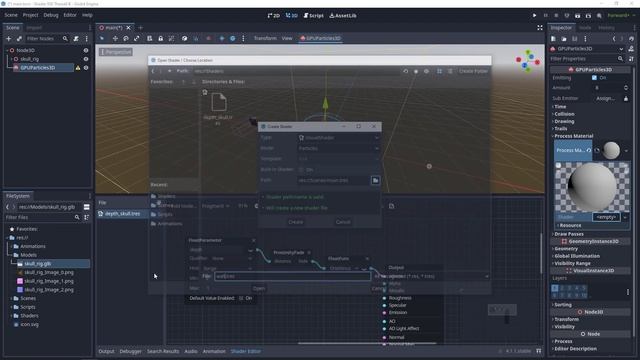Toggle distraction-free mode expand icon
Viewport: 640px width, 360px height.
tap(540, 28)
